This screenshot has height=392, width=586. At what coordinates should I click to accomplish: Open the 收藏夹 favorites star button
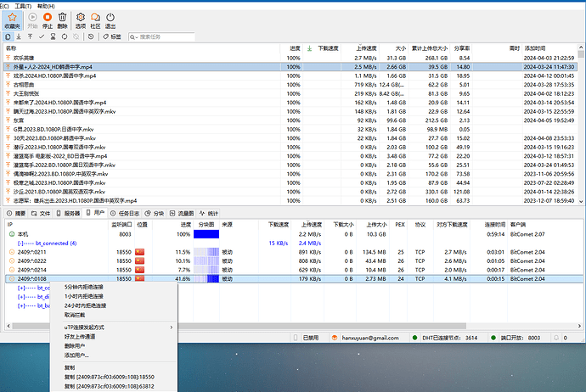pos(13,20)
